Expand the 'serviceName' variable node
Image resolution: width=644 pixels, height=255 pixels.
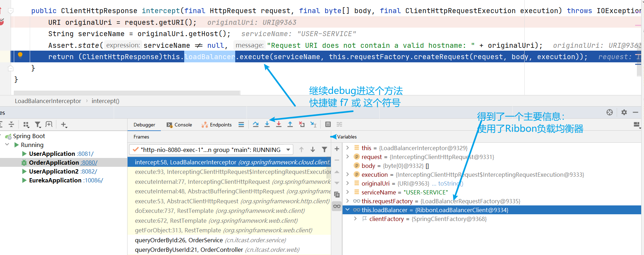click(348, 192)
